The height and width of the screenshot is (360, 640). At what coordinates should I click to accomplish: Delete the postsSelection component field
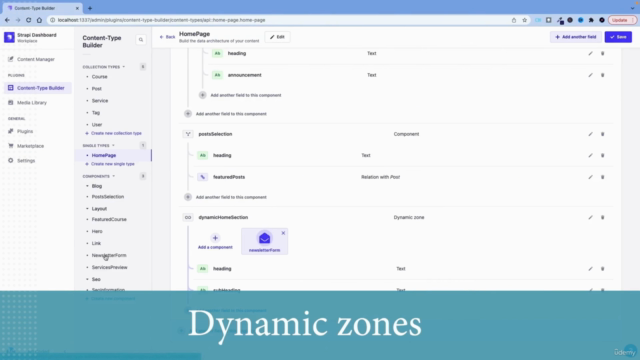tap(602, 134)
